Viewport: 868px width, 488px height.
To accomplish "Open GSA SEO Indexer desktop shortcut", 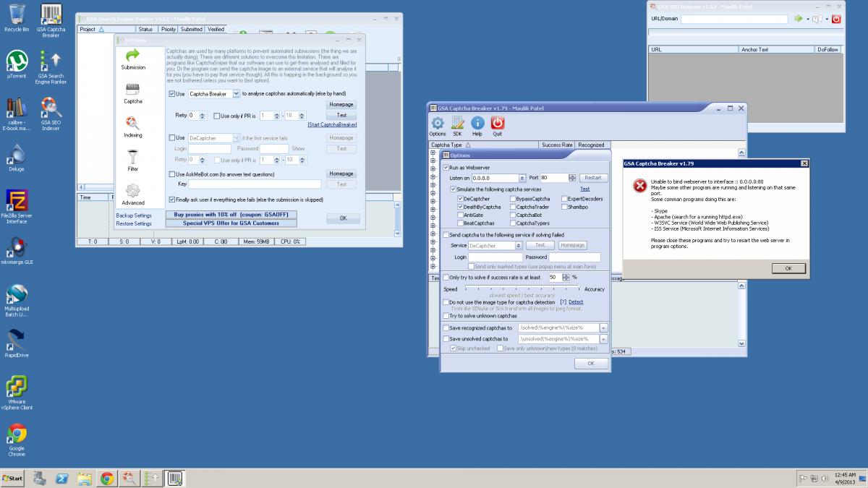I will [51, 114].
